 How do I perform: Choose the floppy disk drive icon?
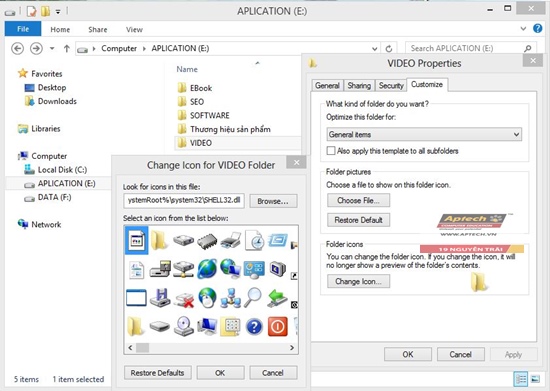click(160, 298)
